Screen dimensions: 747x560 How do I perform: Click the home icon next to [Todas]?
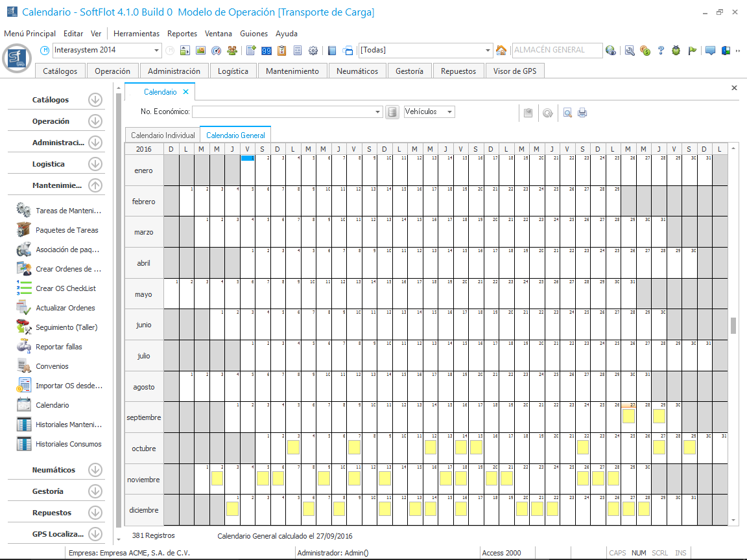coord(501,51)
